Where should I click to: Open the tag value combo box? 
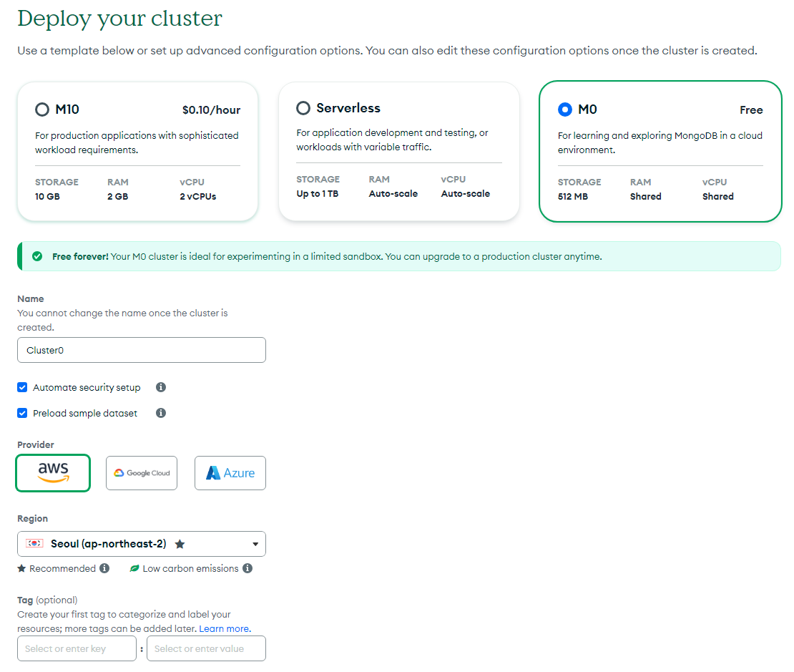pyautogui.click(x=206, y=649)
